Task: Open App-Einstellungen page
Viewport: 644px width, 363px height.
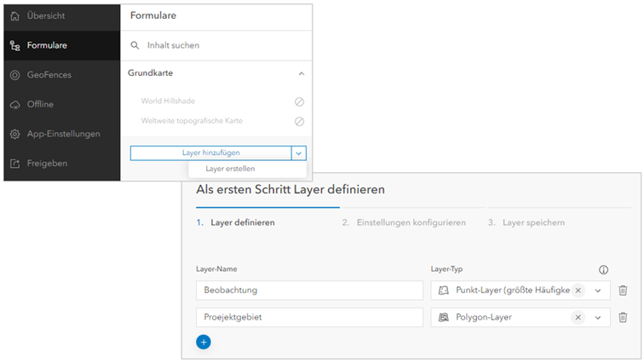Action: click(62, 135)
